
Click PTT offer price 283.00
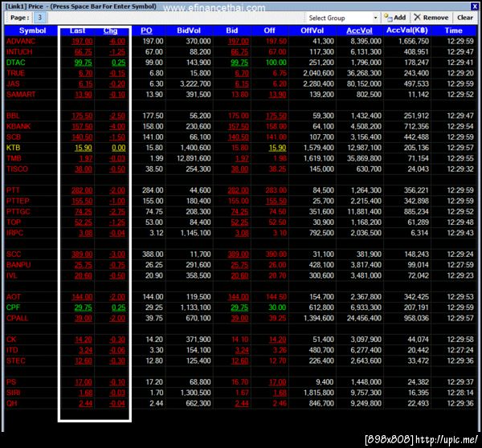276,190
